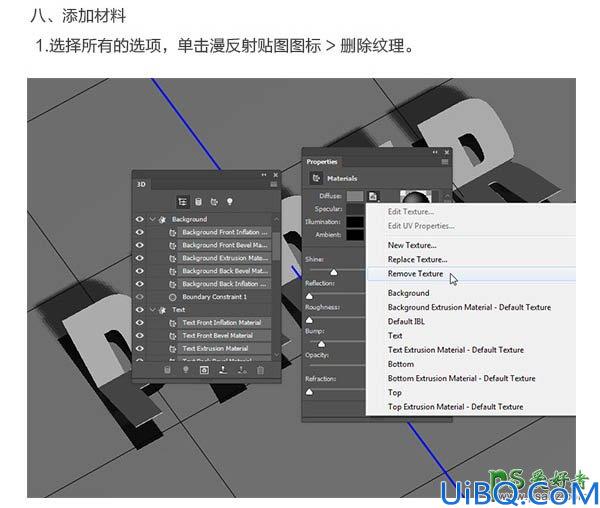Click the render icon in 3D panel footer
This screenshot has width=600, height=508.
[204, 370]
